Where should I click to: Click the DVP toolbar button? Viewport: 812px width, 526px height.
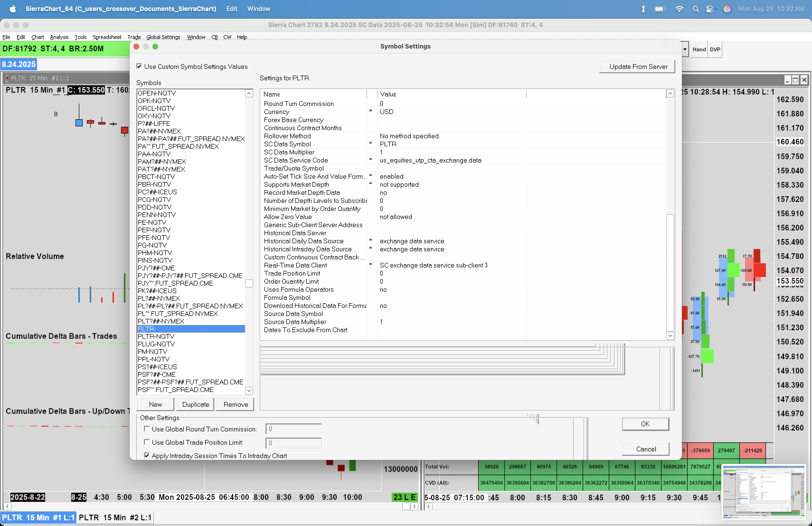coord(715,49)
